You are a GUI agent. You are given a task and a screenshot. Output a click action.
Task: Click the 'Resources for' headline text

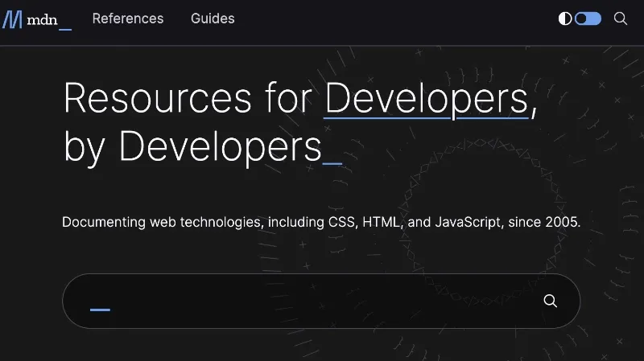pyautogui.click(x=187, y=99)
